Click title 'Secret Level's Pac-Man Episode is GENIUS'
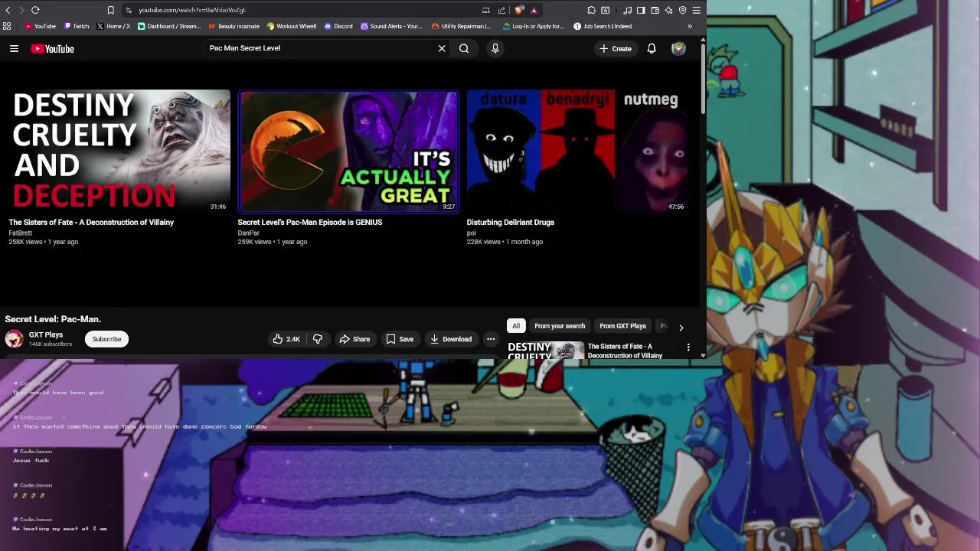The width and height of the screenshot is (980, 551). (310, 222)
